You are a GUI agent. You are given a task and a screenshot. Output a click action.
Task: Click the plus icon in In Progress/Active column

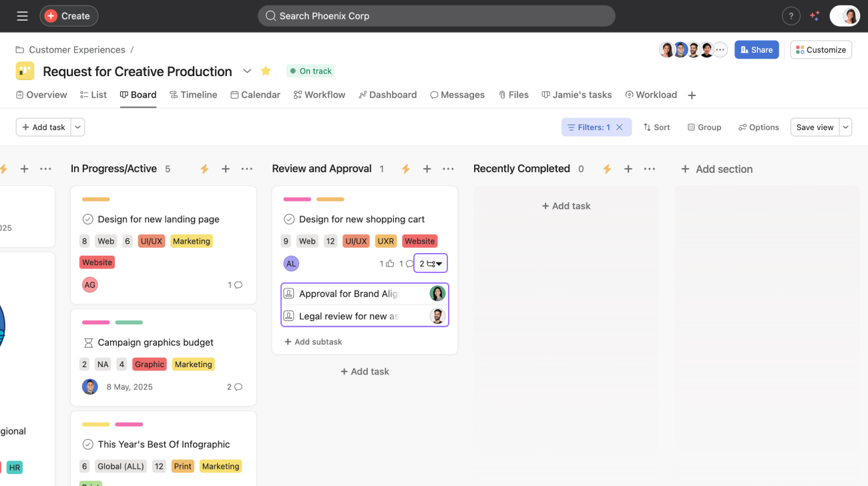pos(226,169)
